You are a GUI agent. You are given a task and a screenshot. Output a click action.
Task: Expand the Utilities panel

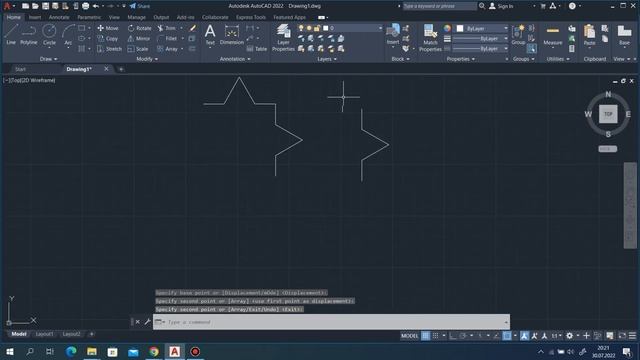558,59
